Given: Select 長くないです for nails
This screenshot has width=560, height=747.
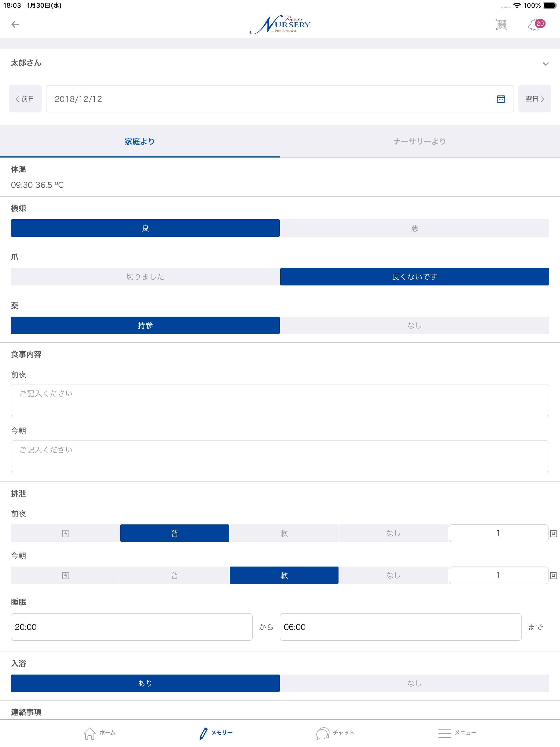Looking at the screenshot, I should (x=415, y=277).
